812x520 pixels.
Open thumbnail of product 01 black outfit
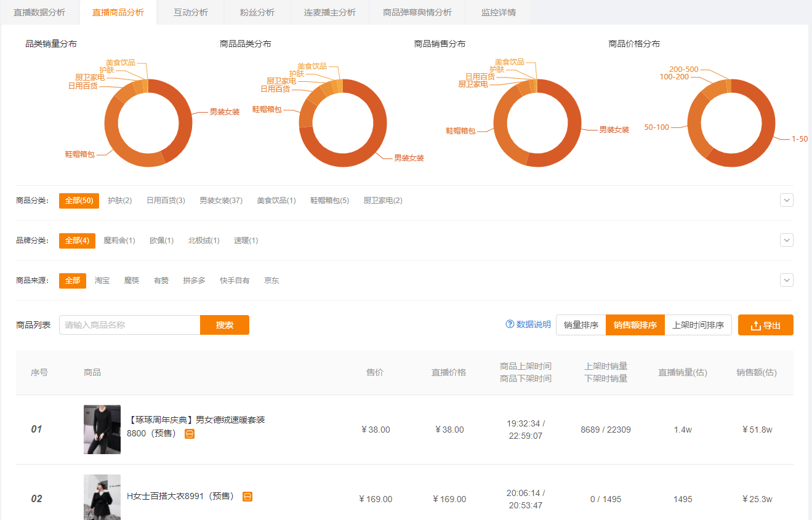102,430
